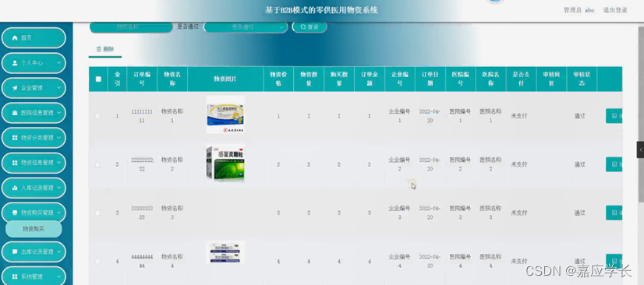Expand the 出库记录管理 menu chevron

[58, 252]
